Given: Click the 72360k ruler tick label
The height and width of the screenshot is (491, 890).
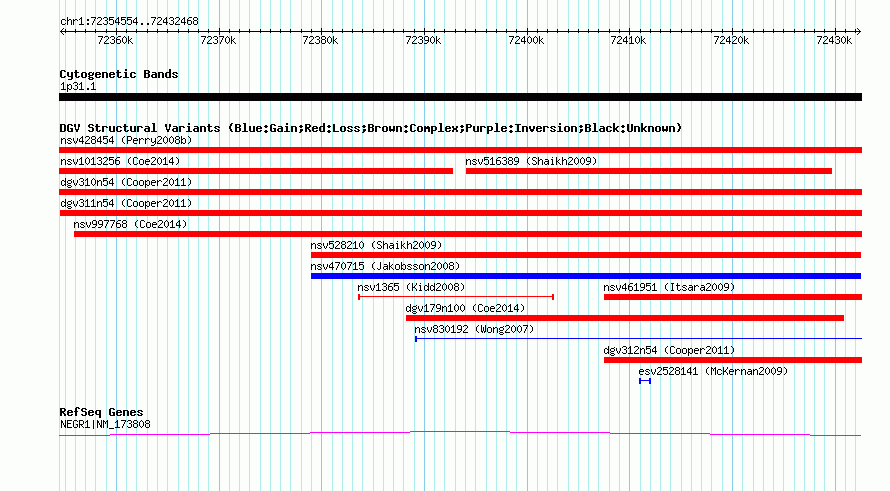Looking at the screenshot, I should click(115, 40).
